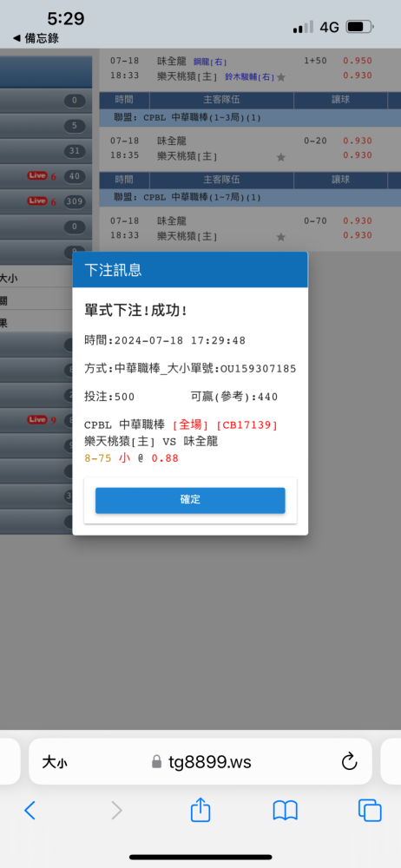The height and width of the screenshot is (868, 401).
Task: Open Safari bookmarks book icon
Action: coord(286,811)
